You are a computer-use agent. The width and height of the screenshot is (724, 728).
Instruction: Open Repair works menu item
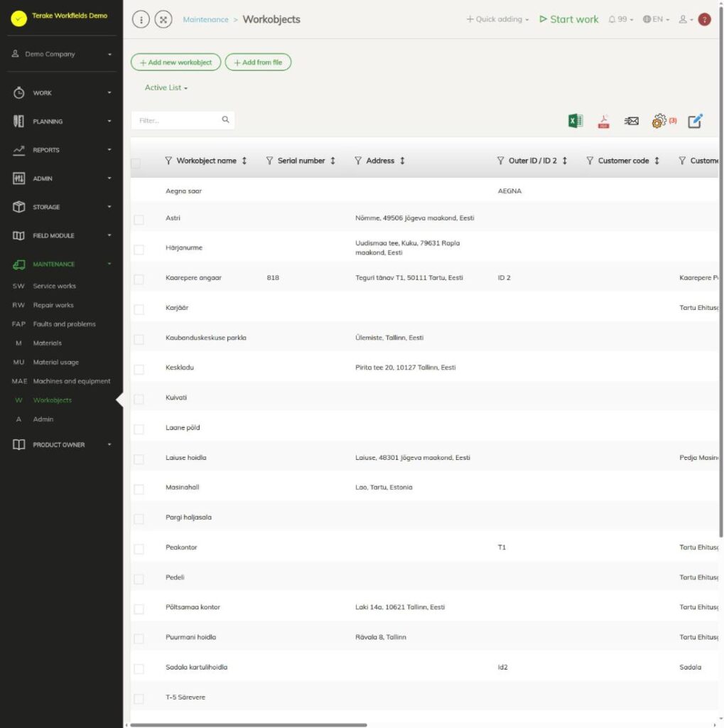[53, 305]
